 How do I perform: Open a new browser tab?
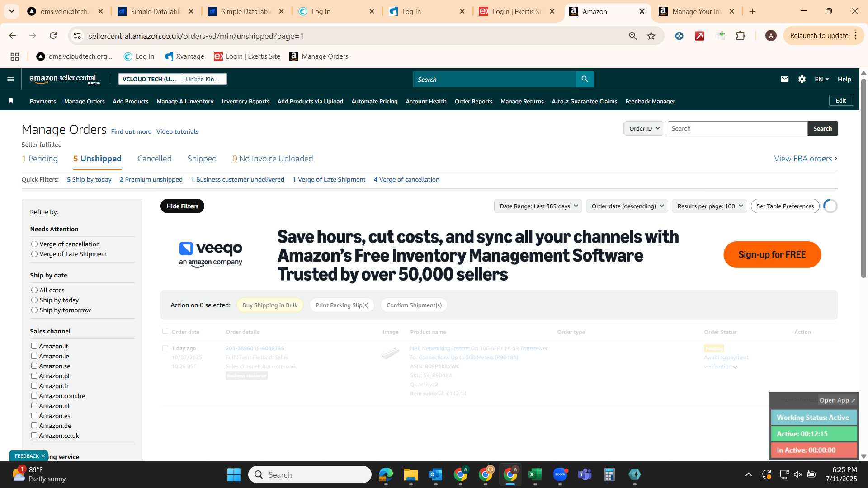click(752, 11)
